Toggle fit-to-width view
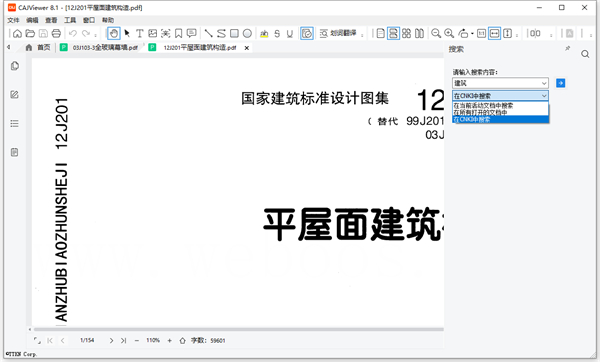The width and height of the screenshot is (600, 362). [494, 34]
